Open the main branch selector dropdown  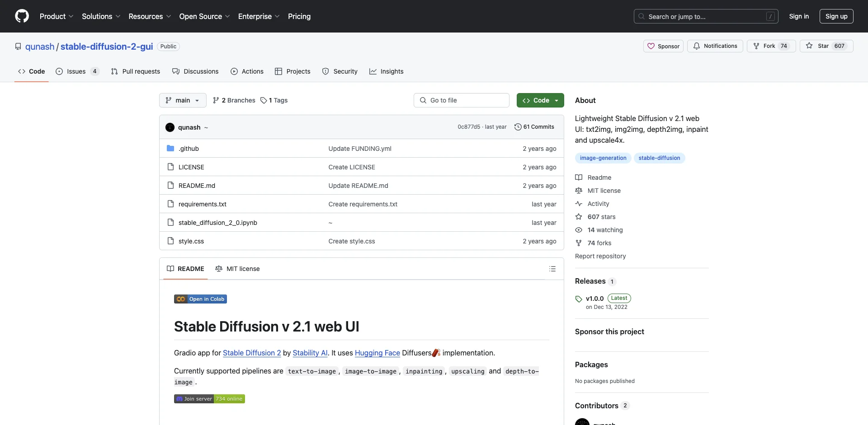183,100
